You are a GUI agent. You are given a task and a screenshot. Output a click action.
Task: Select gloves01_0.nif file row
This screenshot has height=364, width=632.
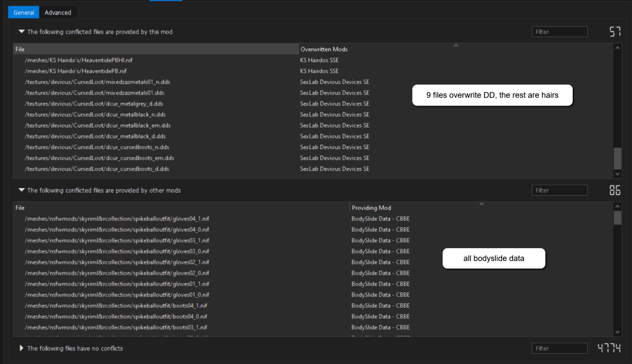(x=313, y=295)
